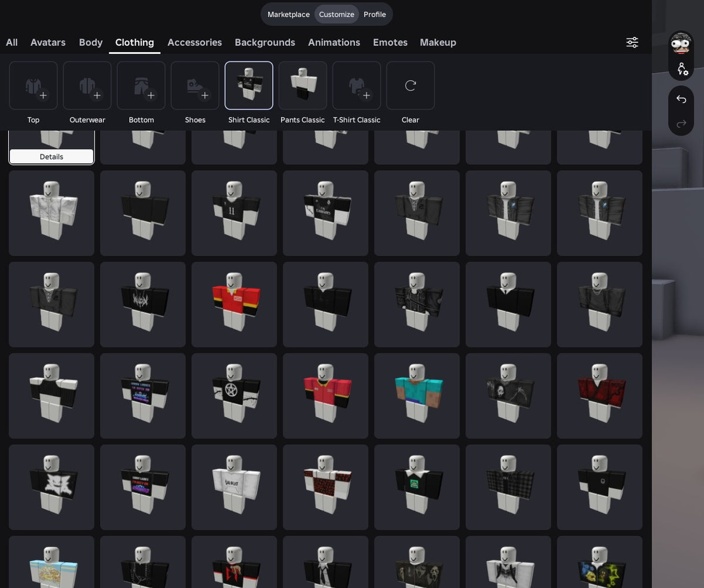This screenshot has height=588, width=704.
Task: Click the Details button on selected shirt
Action: pyautogui.click(x=52, y=157)
